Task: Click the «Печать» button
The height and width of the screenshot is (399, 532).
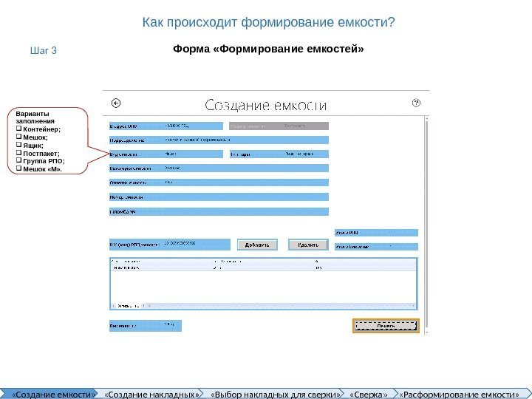Action: click(x=386, y=326)
